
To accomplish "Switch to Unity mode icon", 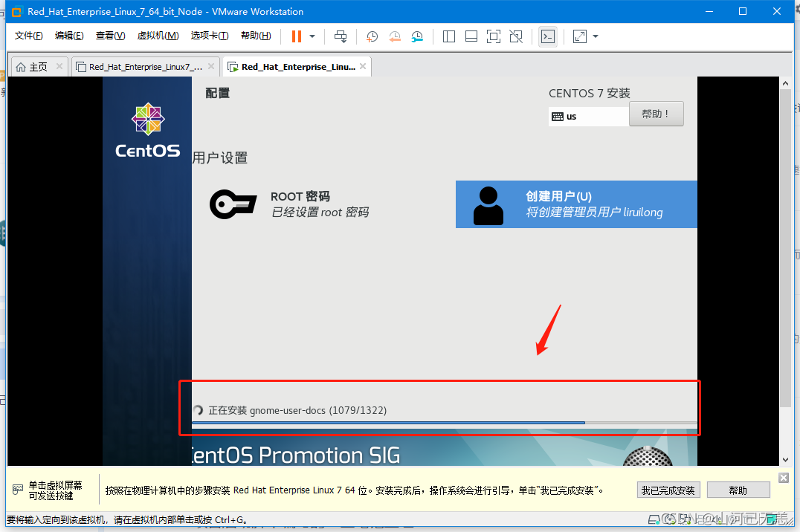I will tap(516, 36).
